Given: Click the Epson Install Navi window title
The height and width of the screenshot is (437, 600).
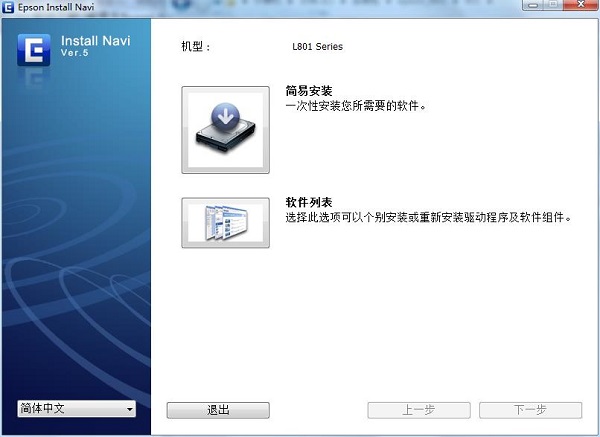Looking at the screenshot, I should pyautogui.click(x=56, y=7).
